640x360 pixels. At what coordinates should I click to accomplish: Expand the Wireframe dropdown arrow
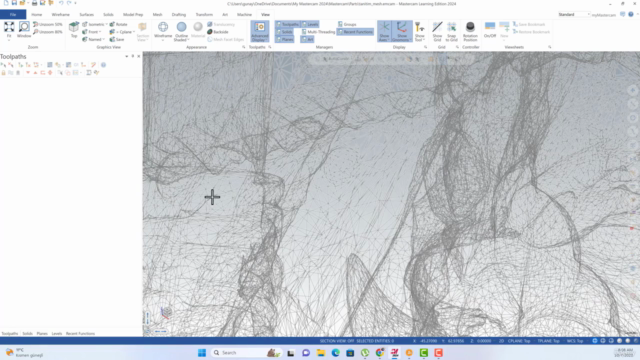pos(163,40)
